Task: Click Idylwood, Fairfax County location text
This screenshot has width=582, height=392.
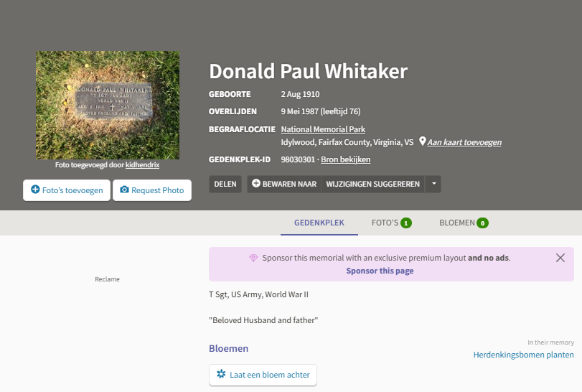Action: click(x=347, y=143)
